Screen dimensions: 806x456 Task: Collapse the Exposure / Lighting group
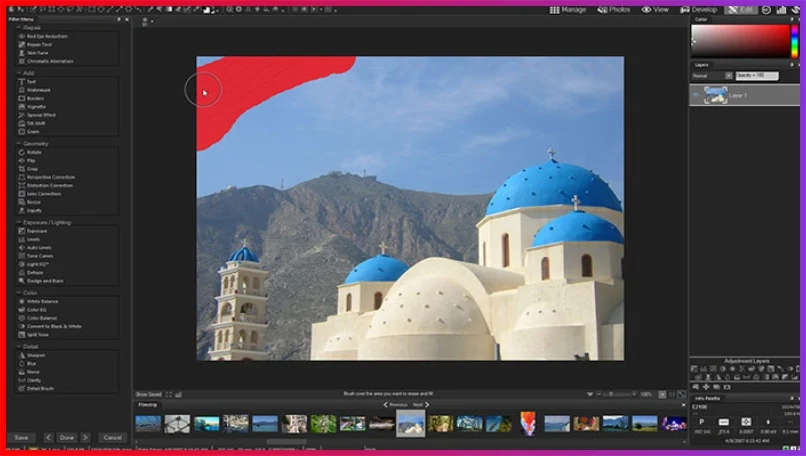coord(19,223)
